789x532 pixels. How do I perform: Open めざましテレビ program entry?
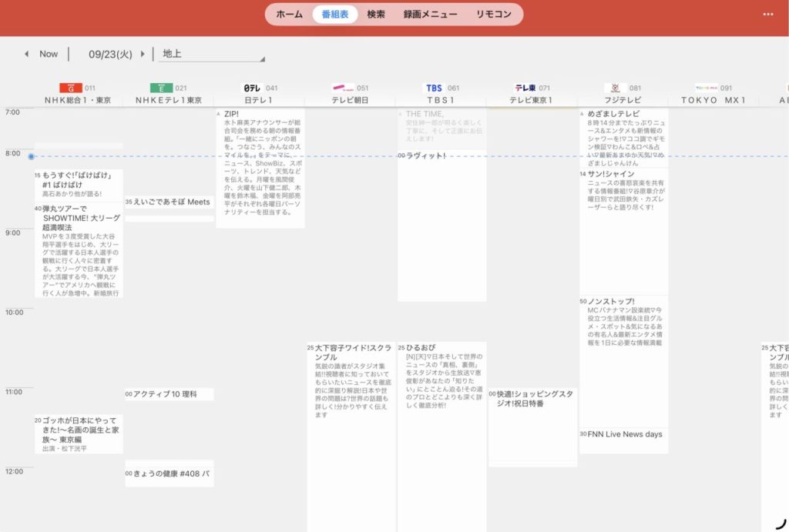pos(623,138)
